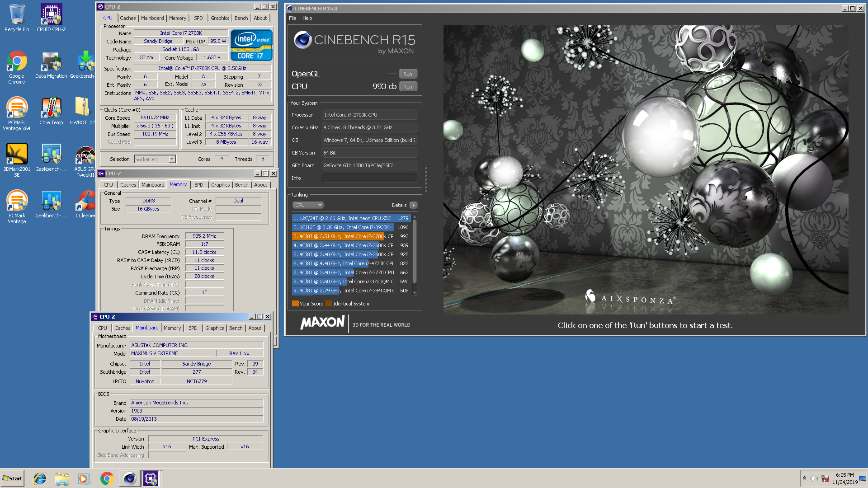868x488 pixels.
Task: Click the ranking Details arrow button
Action: (413, 205)
